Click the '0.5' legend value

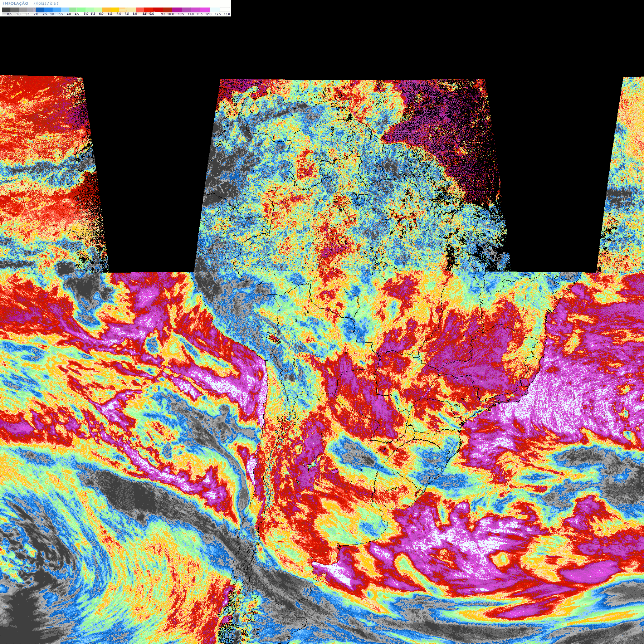tap(9, 14)
